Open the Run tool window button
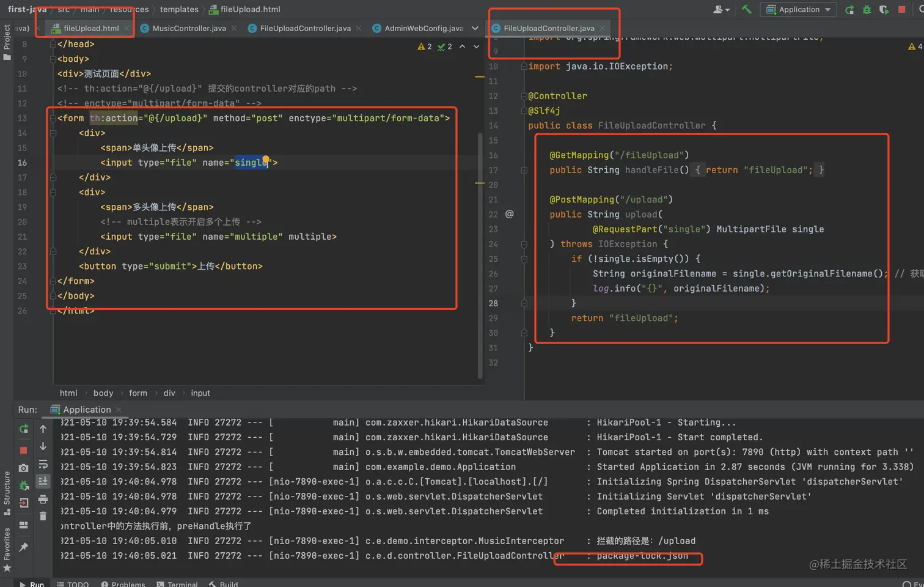This screenshot has width=924, height=587. click(x=31, y=584)
